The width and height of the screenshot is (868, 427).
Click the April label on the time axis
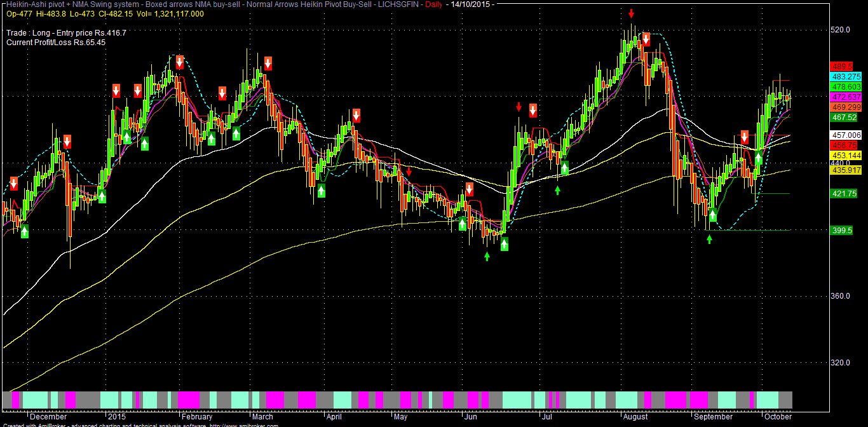334,417
